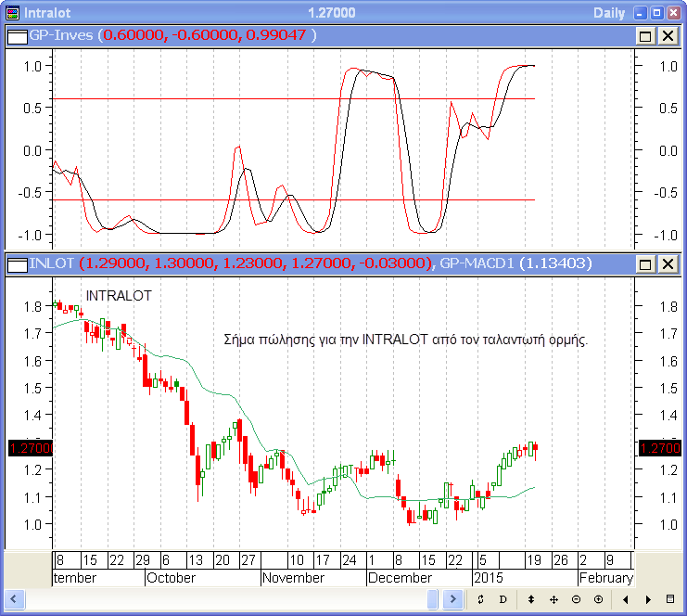Click the '19' date marker under January
Viewport: 687px width, 616px height.
tap(534, 560)
